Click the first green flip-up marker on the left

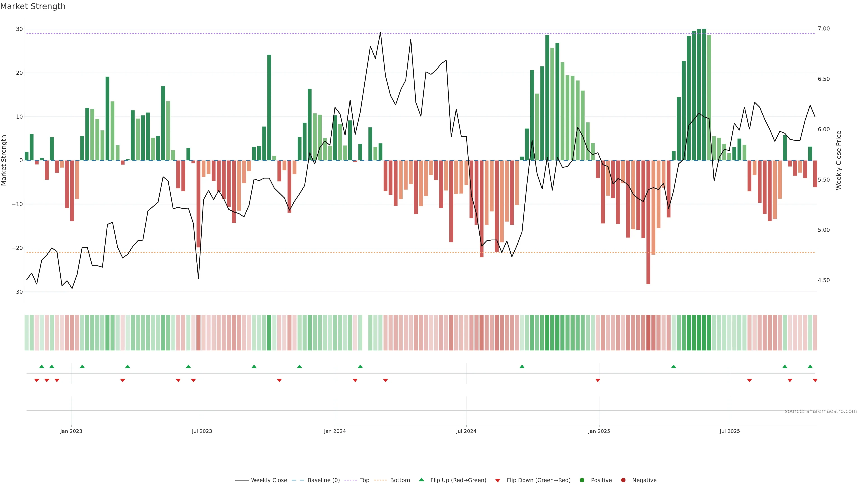pos(42,366)
